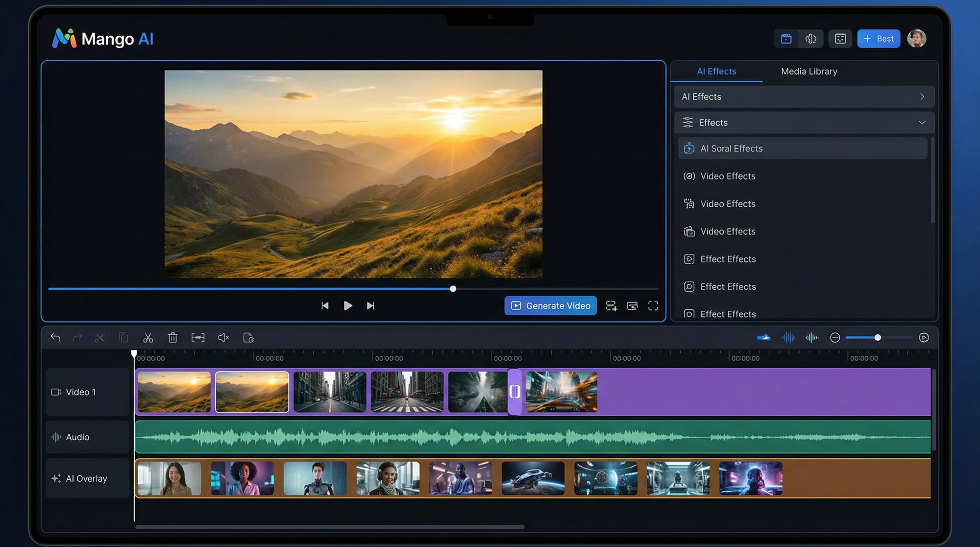980x547 pixels.
Task: Select the second sunset clip thumbnail
Action: click(252, 392)
